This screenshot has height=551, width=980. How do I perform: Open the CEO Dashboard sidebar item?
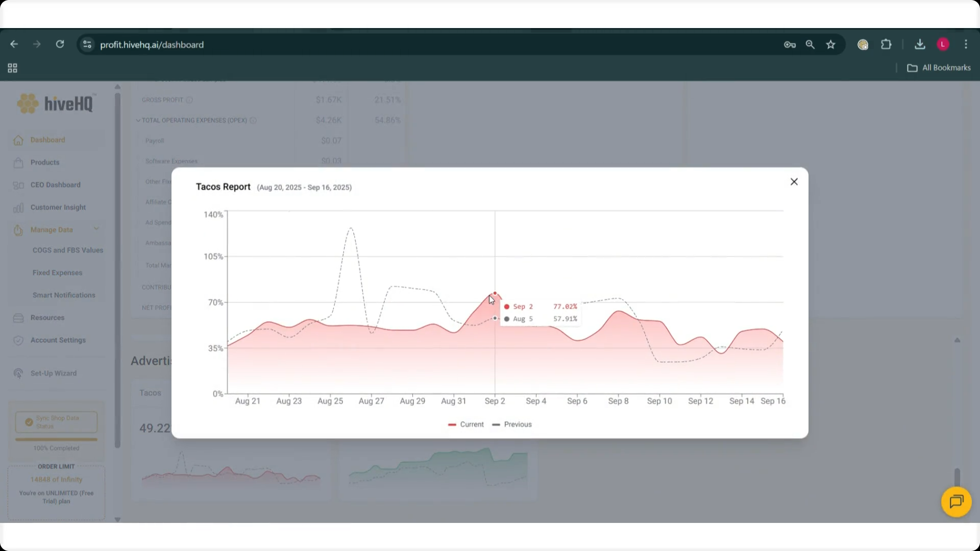point(55,185)
